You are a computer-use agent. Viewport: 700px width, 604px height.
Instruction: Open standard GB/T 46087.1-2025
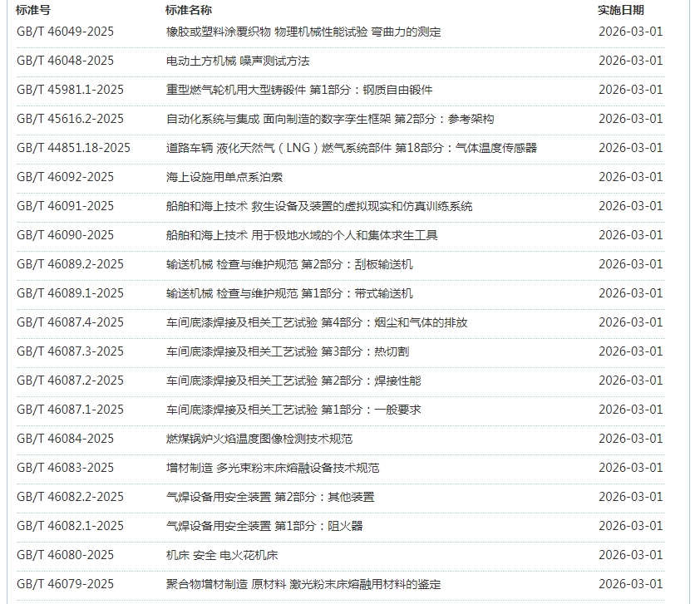point(70,410)
